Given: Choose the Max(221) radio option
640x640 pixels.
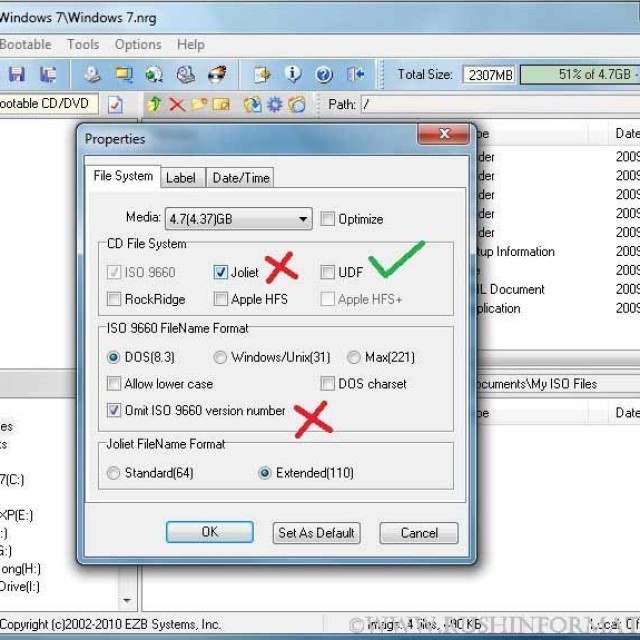Looking at the screenshot, I should (x=353, y=358).
